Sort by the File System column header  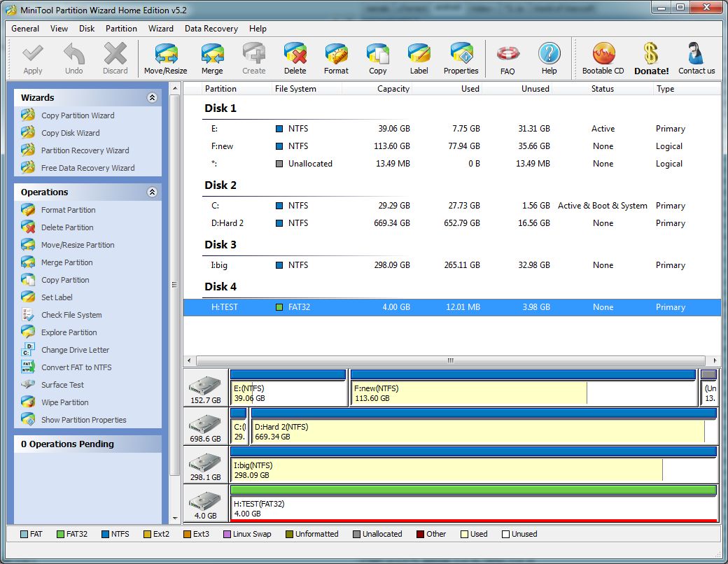pyautogui.click(x=307, y=89)
